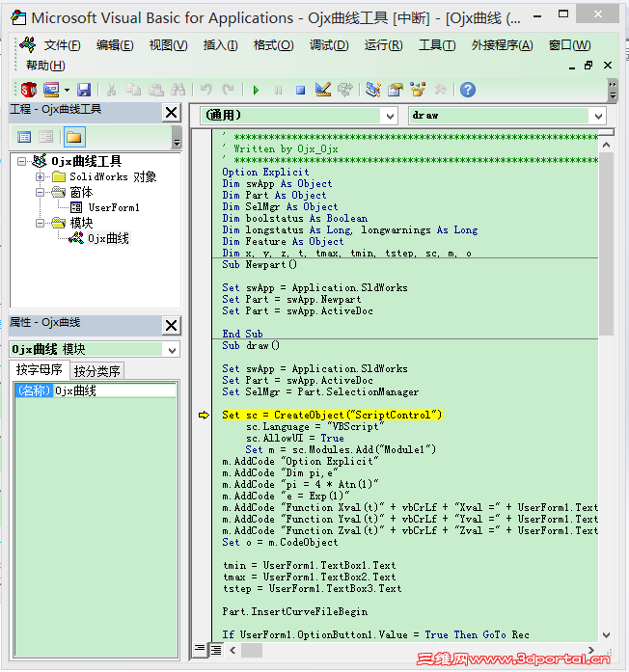Collapse the 窗体 folder node
The height and width of the screenshot is (672, 629).
[x=40, y=193]
